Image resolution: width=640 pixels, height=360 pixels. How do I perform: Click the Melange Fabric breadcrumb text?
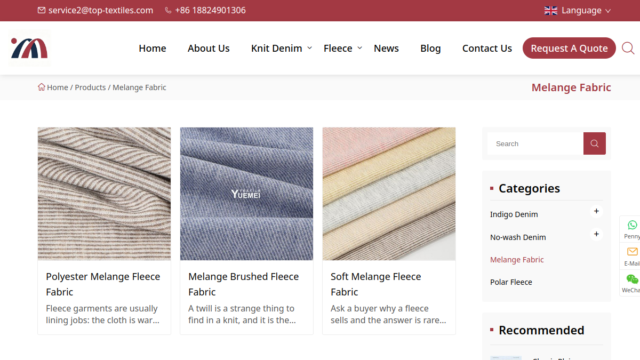pyautogui.click(x=139, y=87)
